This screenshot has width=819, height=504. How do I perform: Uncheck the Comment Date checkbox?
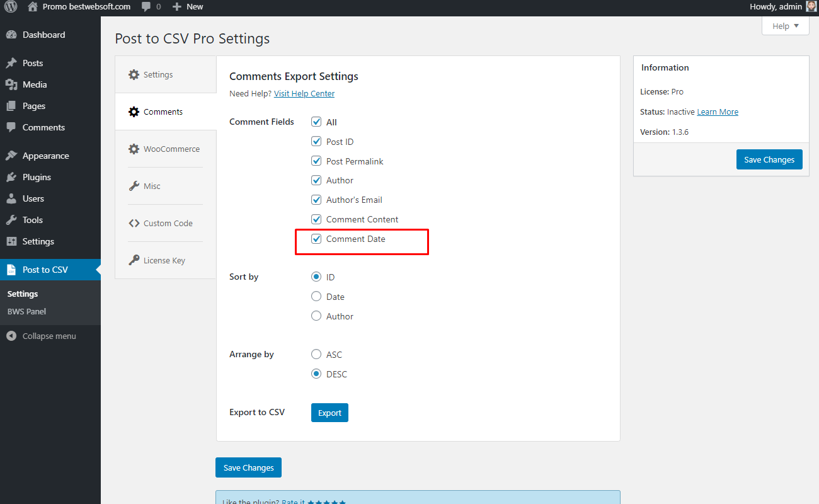point(316,239)
